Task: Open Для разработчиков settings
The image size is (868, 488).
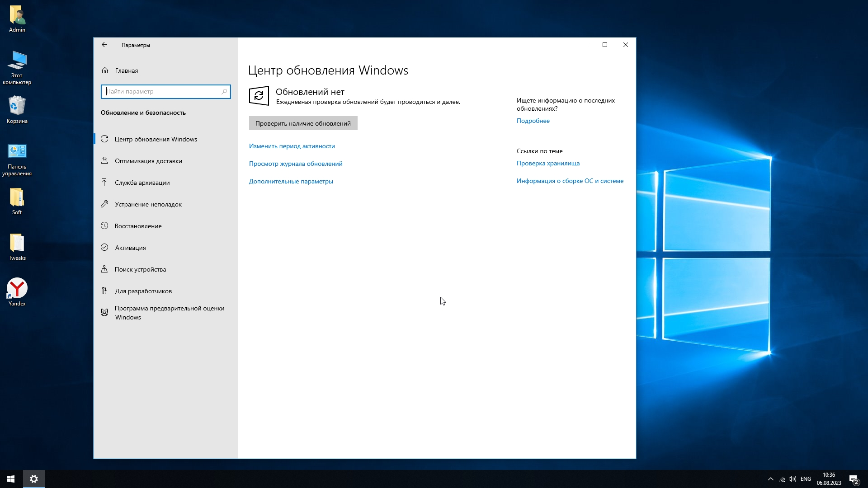Action: coord(143,291)
